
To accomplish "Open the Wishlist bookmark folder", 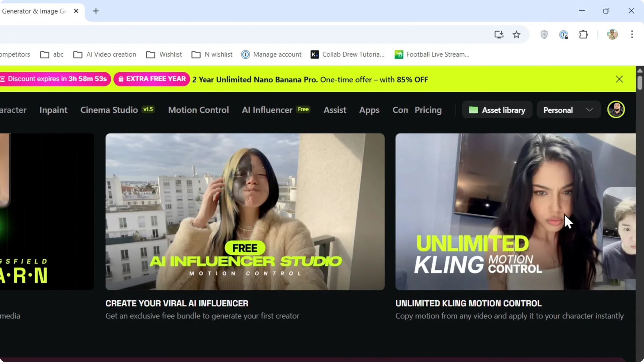I will [164, 54].
